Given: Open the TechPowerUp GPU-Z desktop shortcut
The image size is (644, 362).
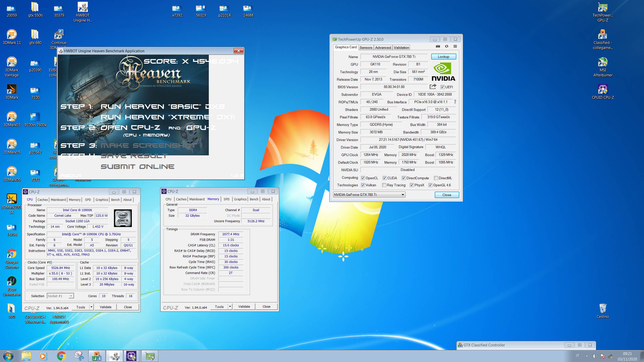Looking at the screenshot, I should pos(603,13).
